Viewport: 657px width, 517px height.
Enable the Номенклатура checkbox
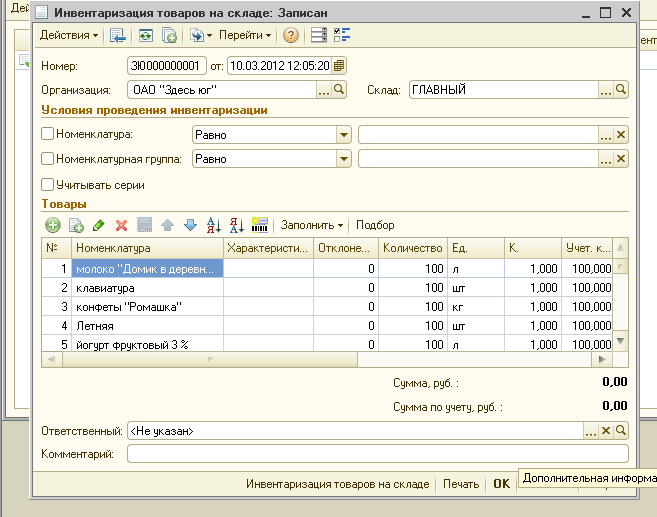coord(47,134)
